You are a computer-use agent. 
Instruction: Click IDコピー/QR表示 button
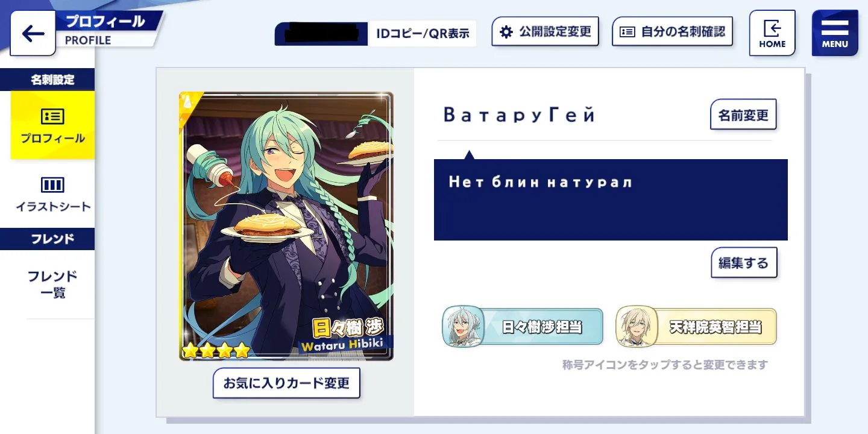[423, 34]
